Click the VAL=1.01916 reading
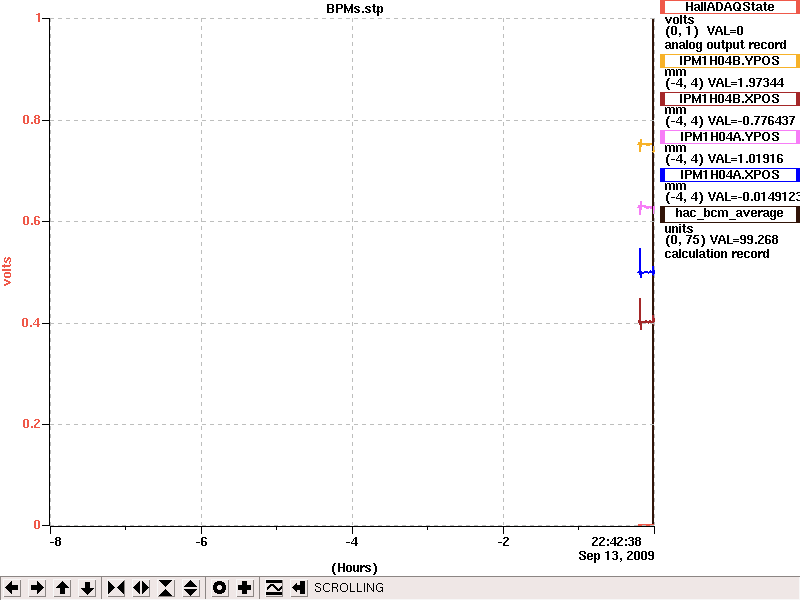 click(745, 159)
